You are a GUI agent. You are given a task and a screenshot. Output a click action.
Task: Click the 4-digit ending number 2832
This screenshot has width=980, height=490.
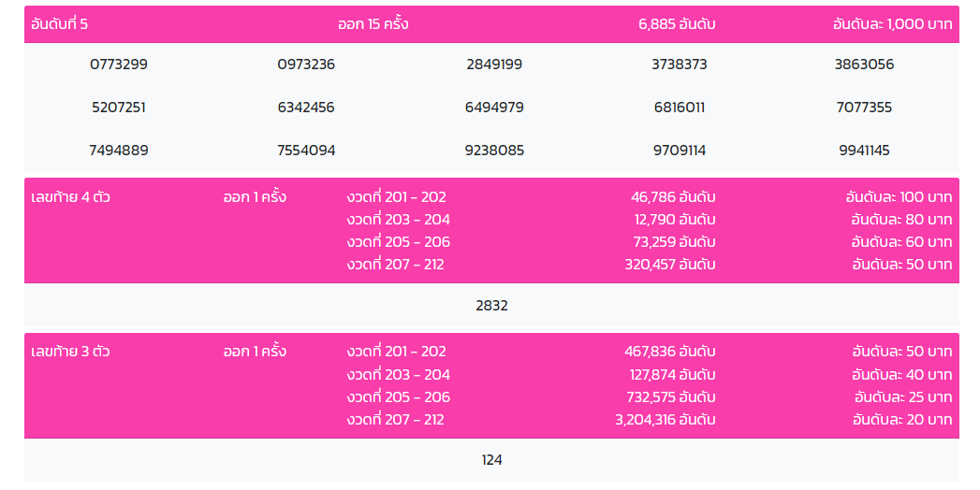(492, 306)
